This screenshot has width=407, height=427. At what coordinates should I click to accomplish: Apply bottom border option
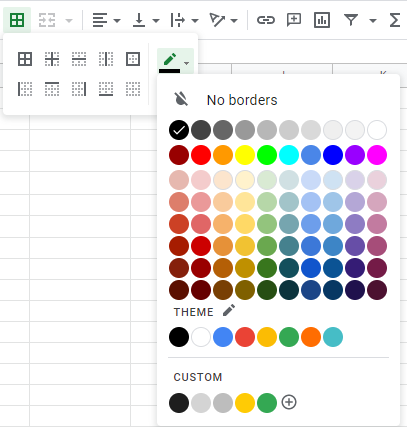tap(106, 89)
